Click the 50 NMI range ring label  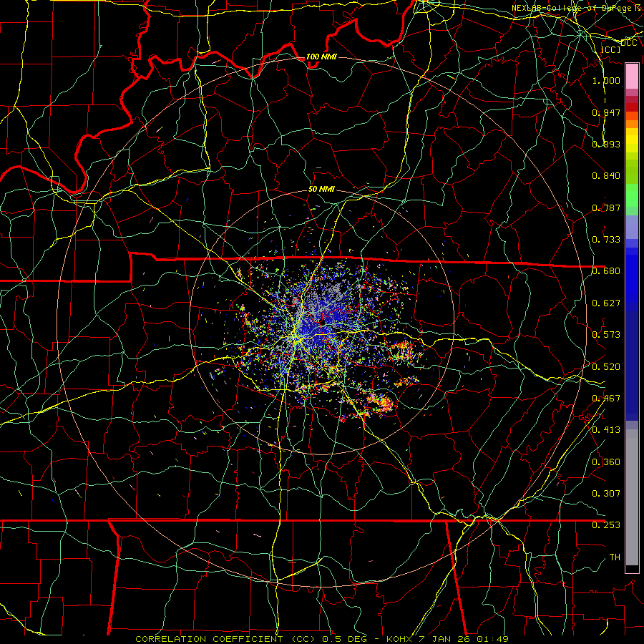(321, 189)
